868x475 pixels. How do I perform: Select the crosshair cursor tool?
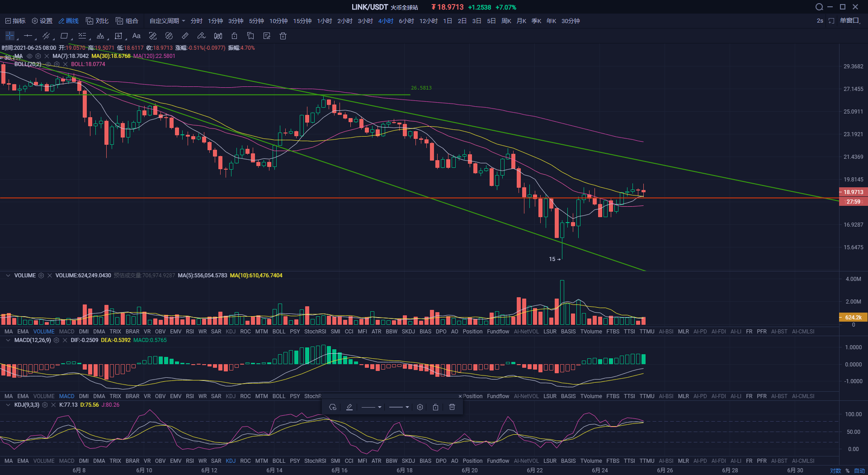pyautogui.click(x=10, y=36)
